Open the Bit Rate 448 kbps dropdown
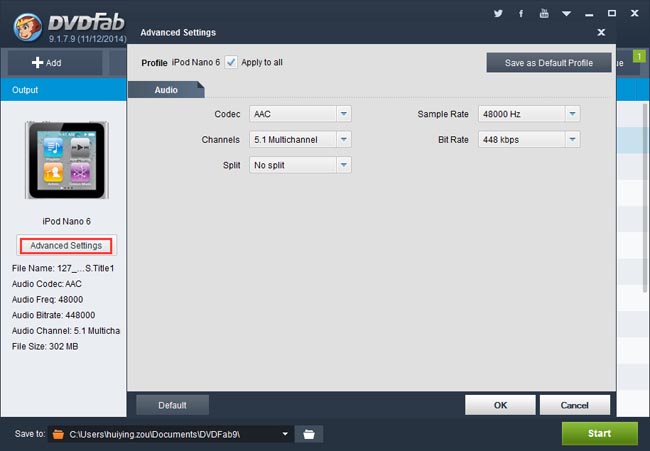650x451 pixels. pos(529,140)
